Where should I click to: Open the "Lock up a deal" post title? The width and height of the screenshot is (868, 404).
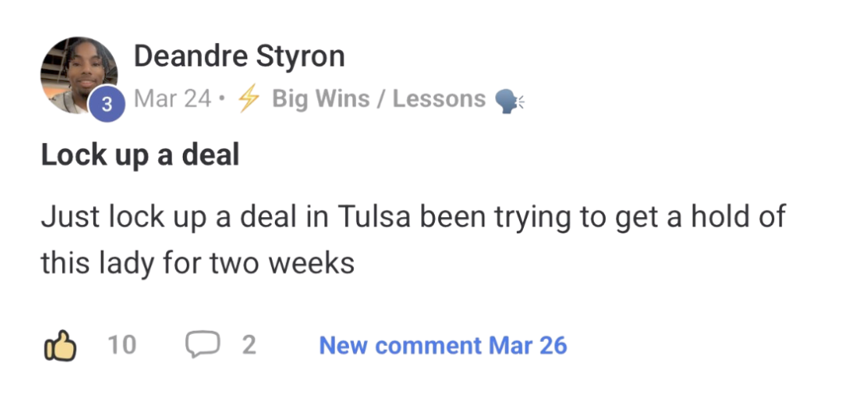click(140, 155)
